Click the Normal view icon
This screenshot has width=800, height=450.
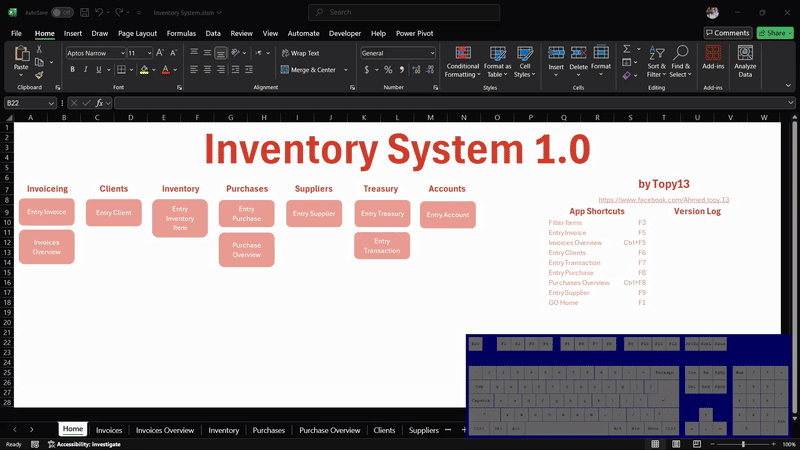(655, 444)
